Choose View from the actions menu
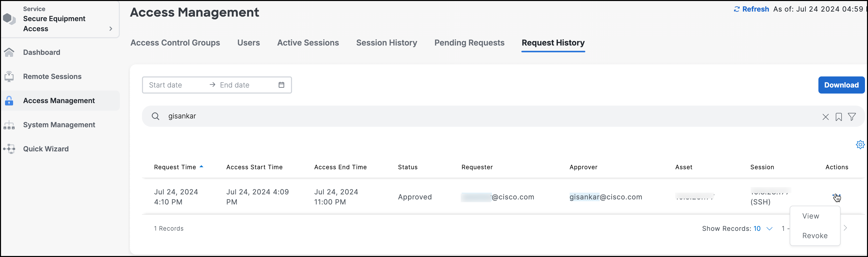The width and height of the screenshot is (868, 257). pyautogui.click(x=811, y=216)
